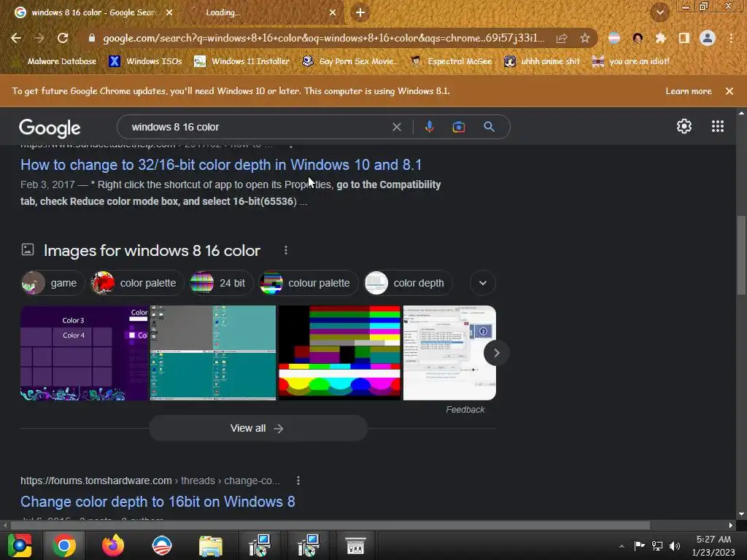Open Firefox from the taskbar
Viewport: 747px width, 560px height.
113,545
